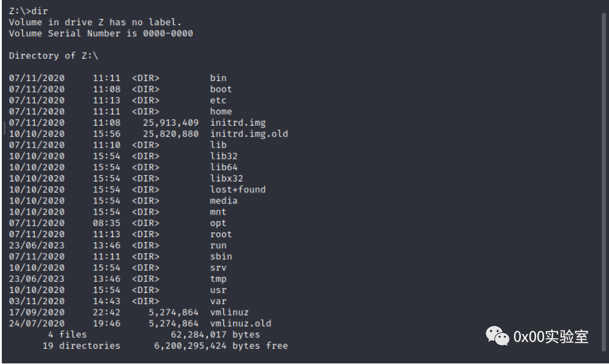The height and width of the screenshot is (364, 609).
Task: Click the '6,200,295,424 bytes free' text
Action: (x=221, y=346)
